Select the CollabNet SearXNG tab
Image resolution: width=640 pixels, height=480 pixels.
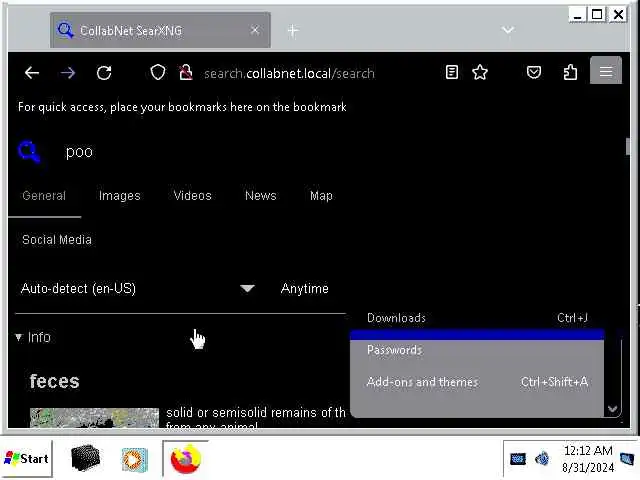pyautogui.click(x=160, y=30)
